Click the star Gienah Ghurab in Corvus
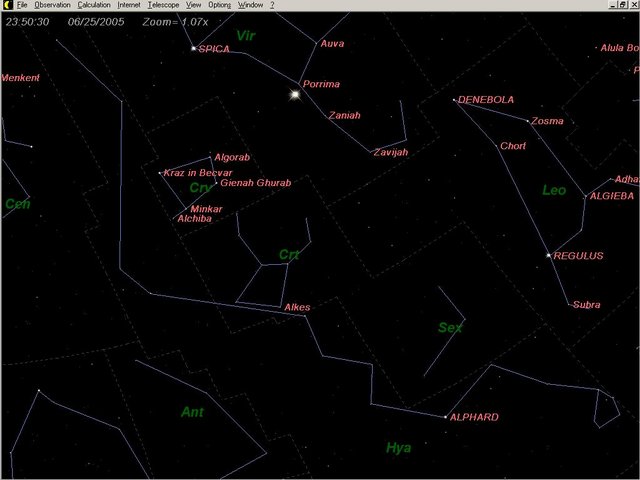 (x=215, y=183)
